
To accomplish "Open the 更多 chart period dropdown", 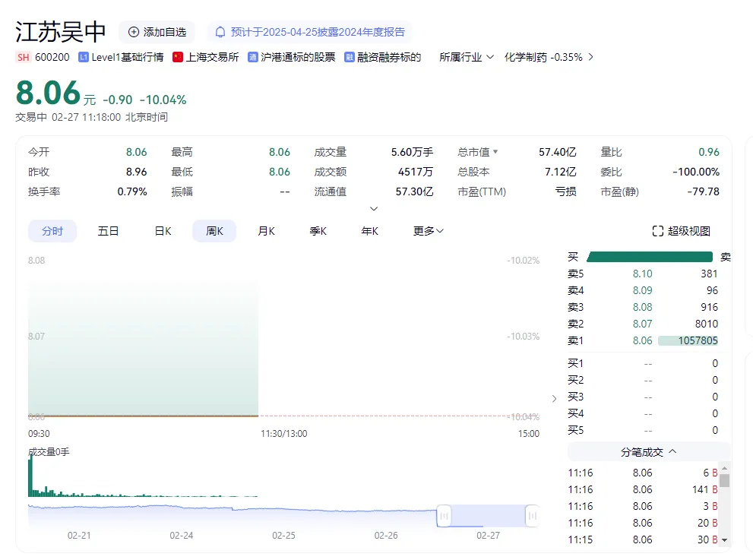I will tap(429, 231).
